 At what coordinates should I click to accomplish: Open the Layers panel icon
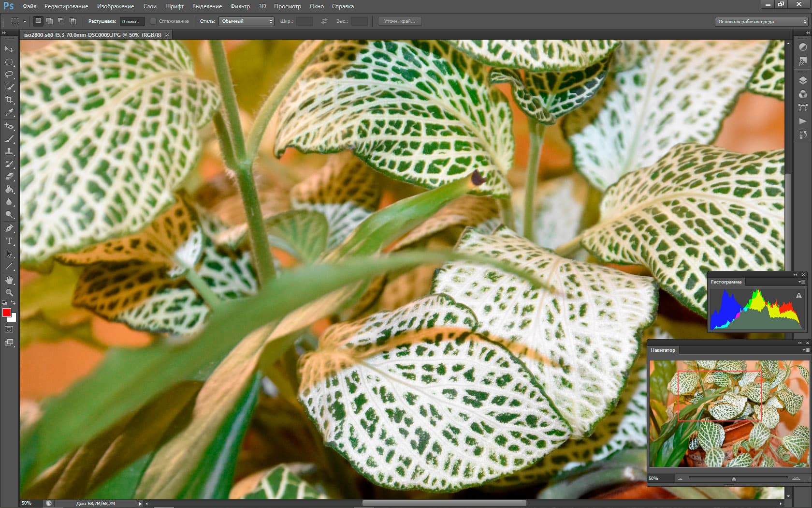(803, 80)
